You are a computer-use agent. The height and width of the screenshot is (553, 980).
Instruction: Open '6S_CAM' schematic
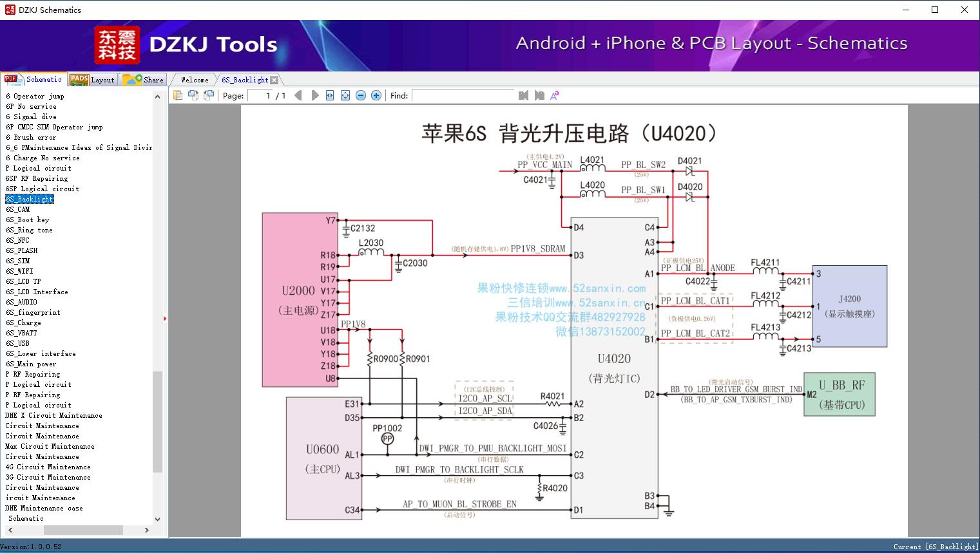18,209
